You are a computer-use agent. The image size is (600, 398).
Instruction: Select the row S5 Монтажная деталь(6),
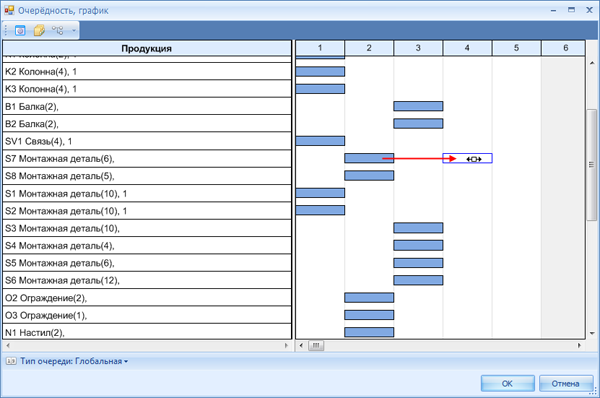click(147, 263)
